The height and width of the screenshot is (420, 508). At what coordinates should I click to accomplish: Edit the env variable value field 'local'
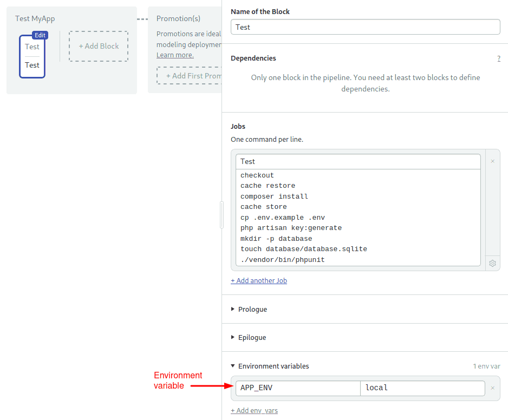click(422, 388)
